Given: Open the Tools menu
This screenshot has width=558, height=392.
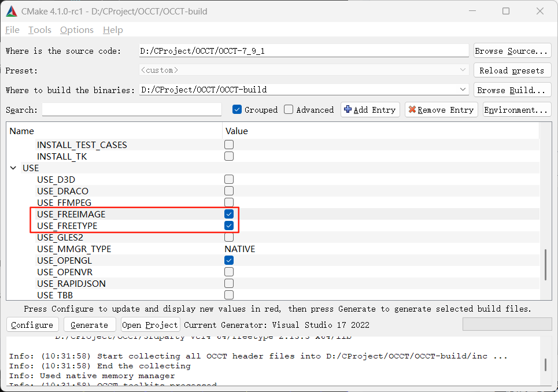Looking at the screenshot, I should 40,30.
